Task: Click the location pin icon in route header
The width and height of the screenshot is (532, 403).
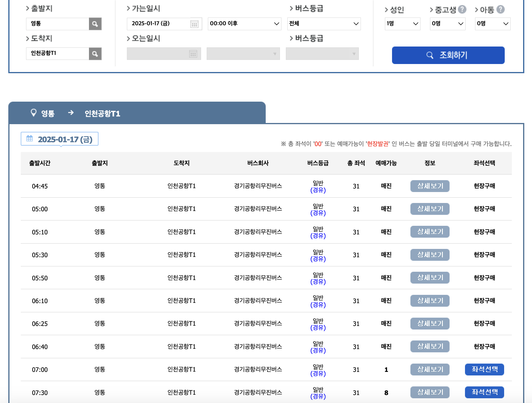Action: click(34, 112)
